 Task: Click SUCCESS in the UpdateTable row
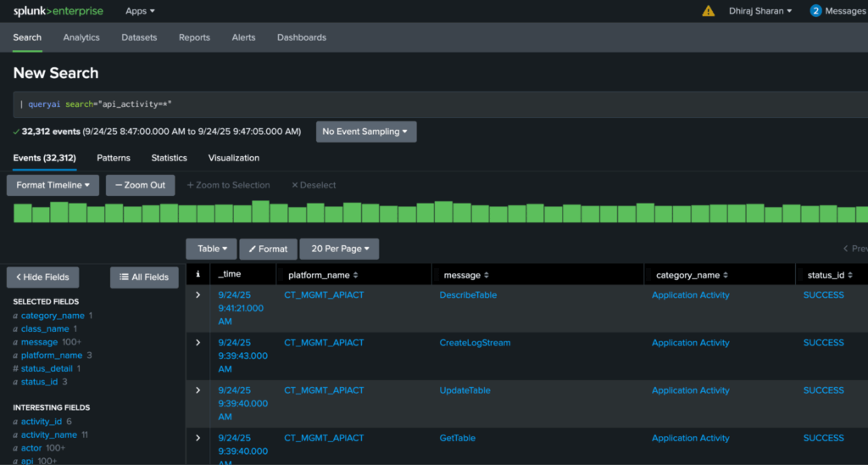(x=824, y=390)
